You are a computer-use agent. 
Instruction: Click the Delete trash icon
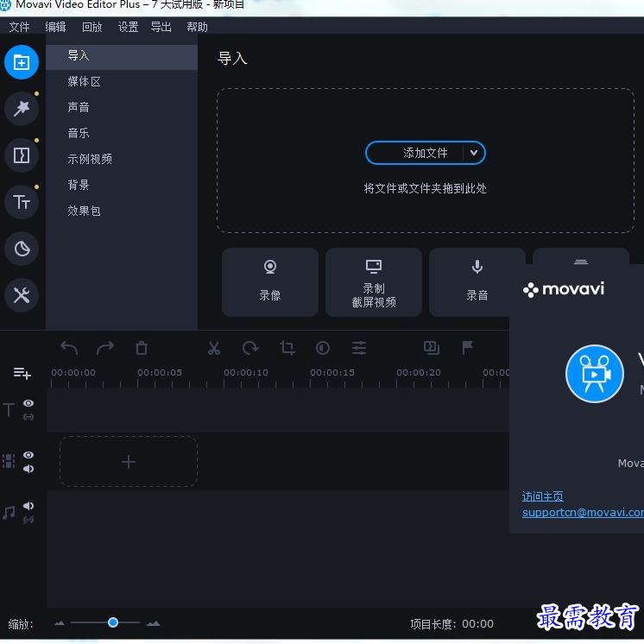[142, 348]
